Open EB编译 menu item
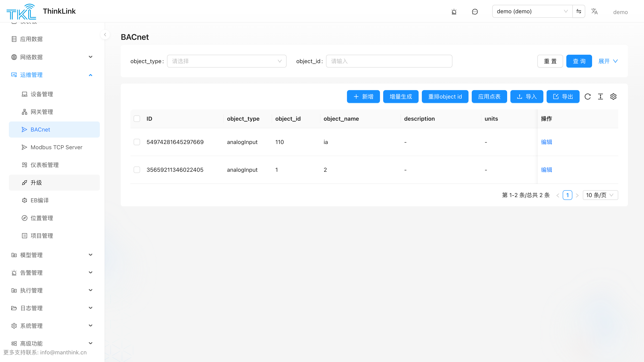 point(54,200)
